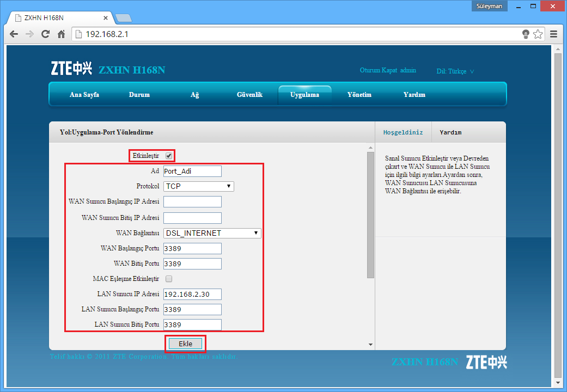
Task: Click the lightbulb icon in address bar
Action: tap(526, 34)
